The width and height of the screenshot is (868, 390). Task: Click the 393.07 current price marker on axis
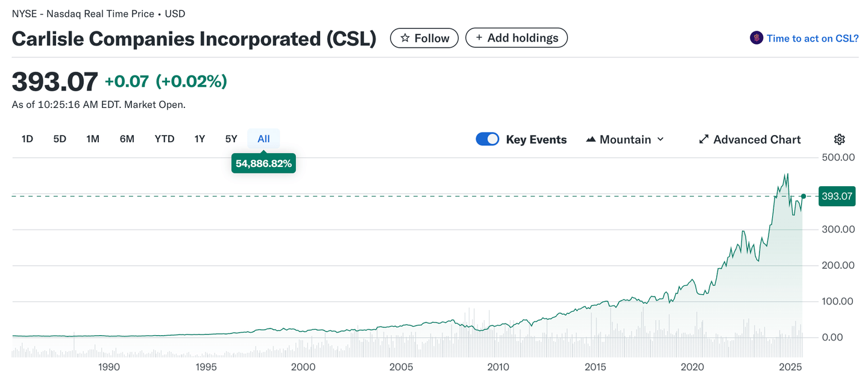pyautogui.click(x=837, y=196)
